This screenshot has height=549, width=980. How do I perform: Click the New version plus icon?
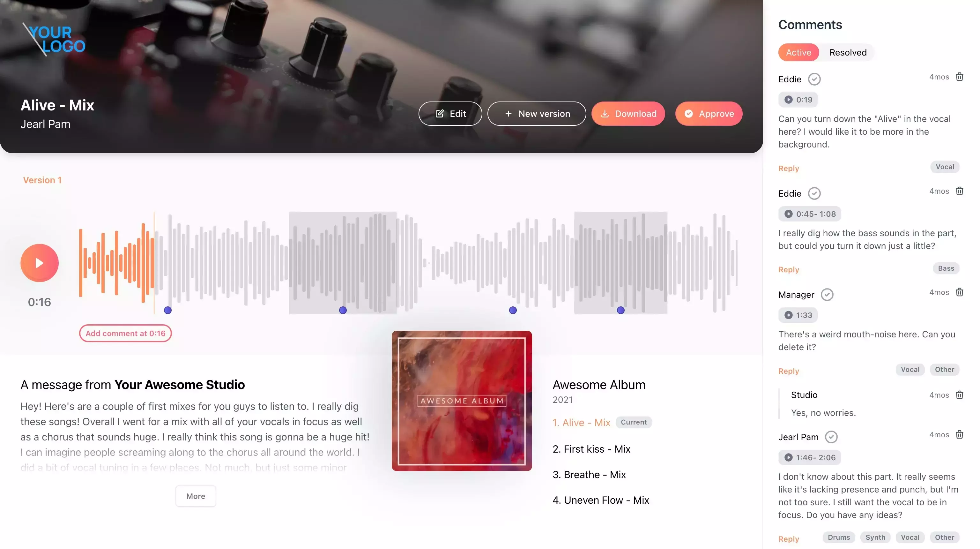pyautogui.click(x=508, y=113)
